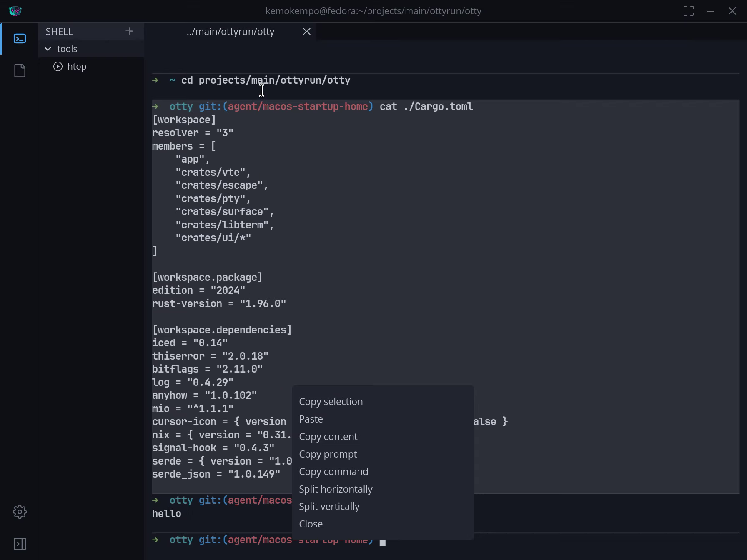747x560 pixels.
Task: Choose Copy command from context menu
Action: [x=383, y=472]
